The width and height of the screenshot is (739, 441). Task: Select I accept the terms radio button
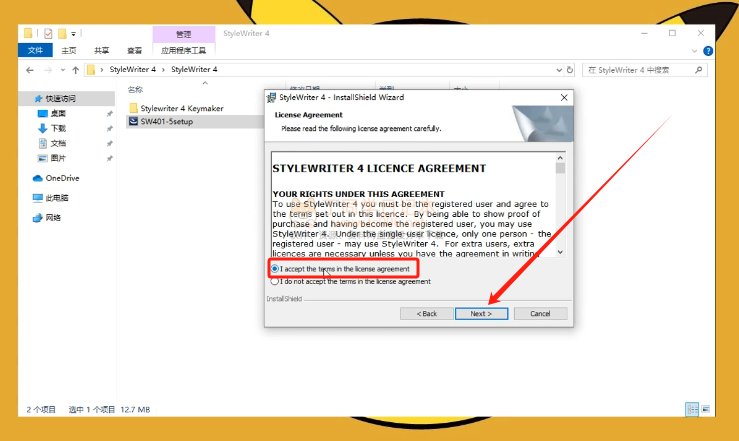[275, 269]
